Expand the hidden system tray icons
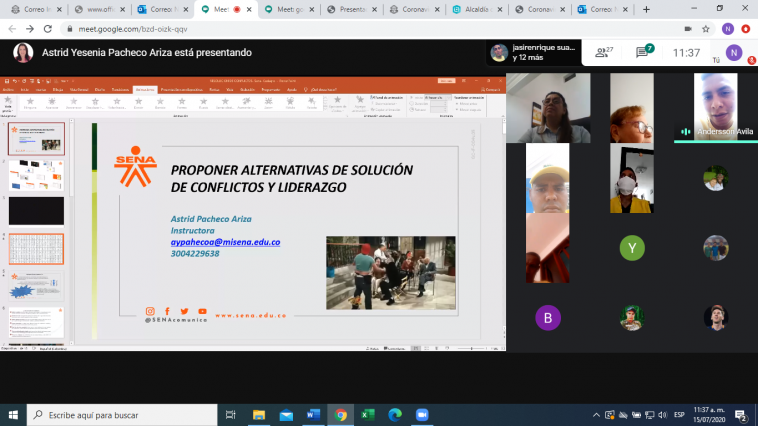The height and width of the screenshot is (426, 758). tap(597, 415)
